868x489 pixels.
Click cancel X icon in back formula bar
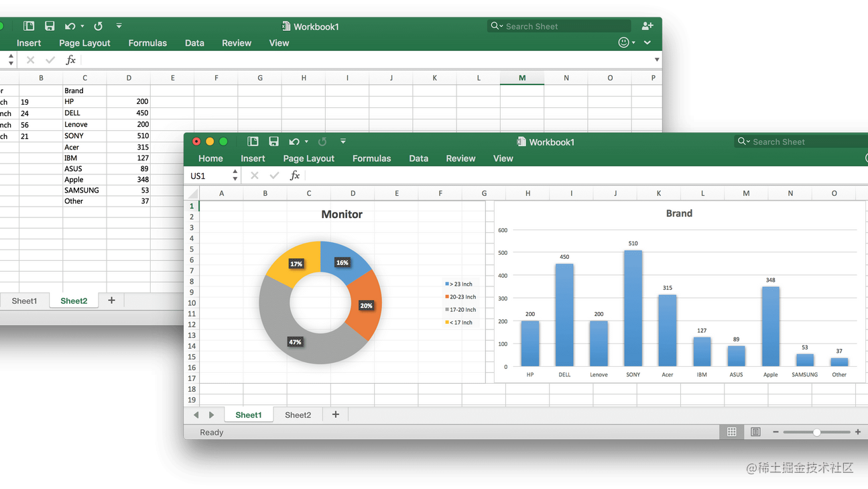pos(30,60)
